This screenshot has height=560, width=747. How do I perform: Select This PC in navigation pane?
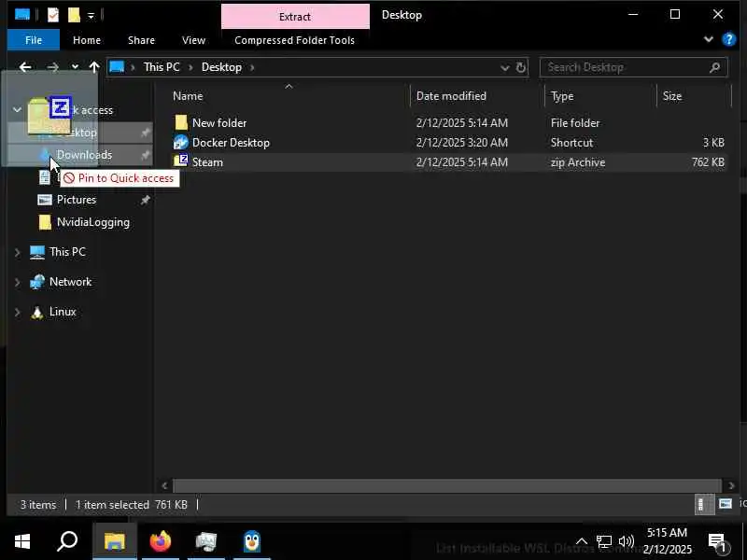click(67, 251)
